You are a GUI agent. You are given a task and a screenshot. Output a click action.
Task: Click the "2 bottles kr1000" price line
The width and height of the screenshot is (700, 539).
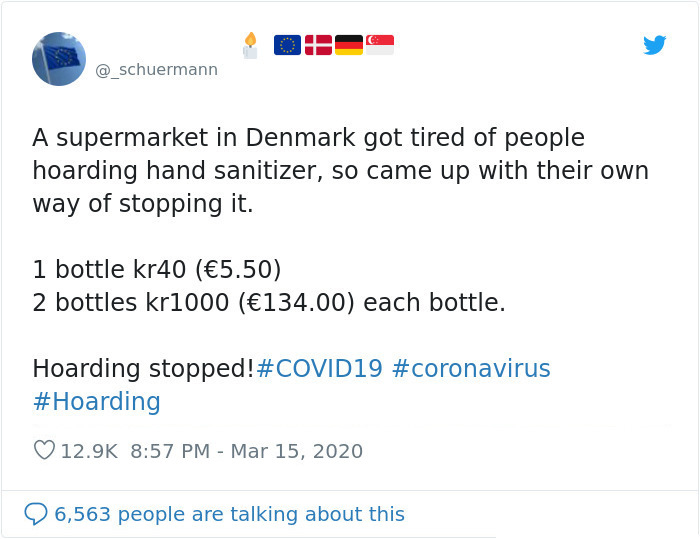[269, 303]
